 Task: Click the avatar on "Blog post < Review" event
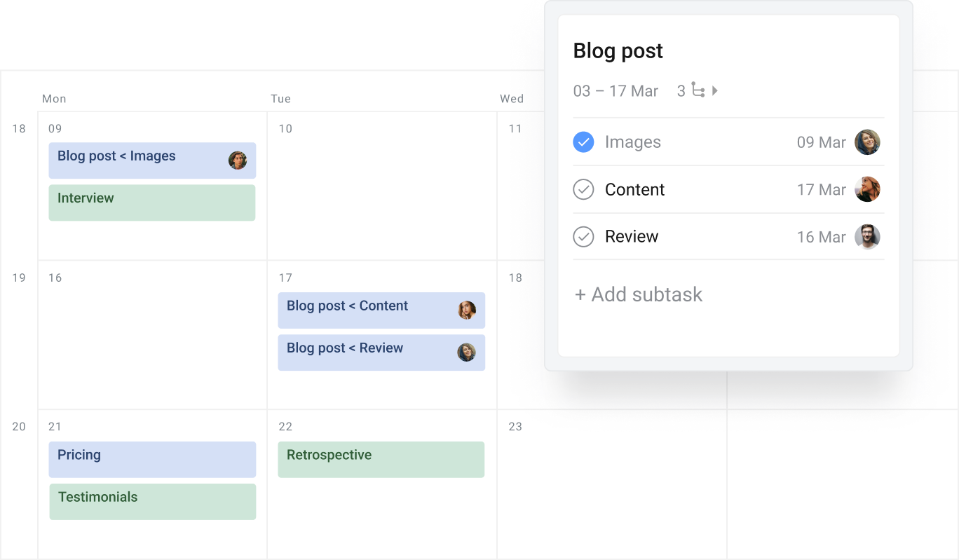point(467,352)
